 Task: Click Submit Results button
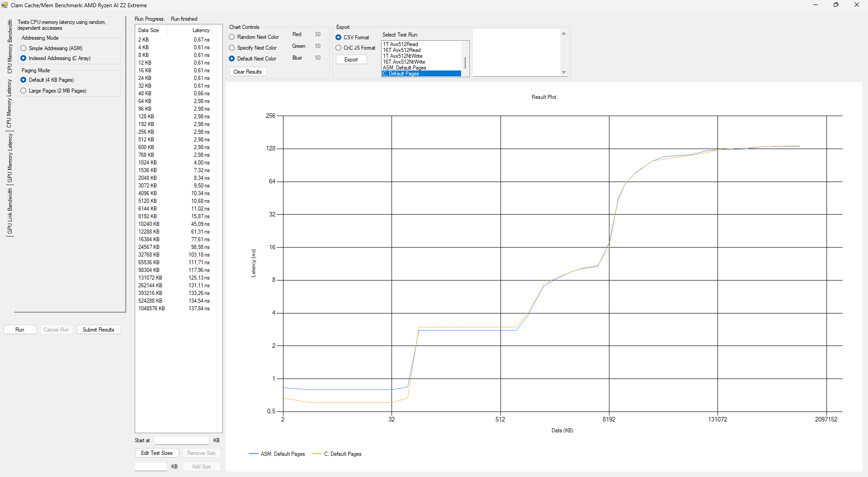coord(99,330)
